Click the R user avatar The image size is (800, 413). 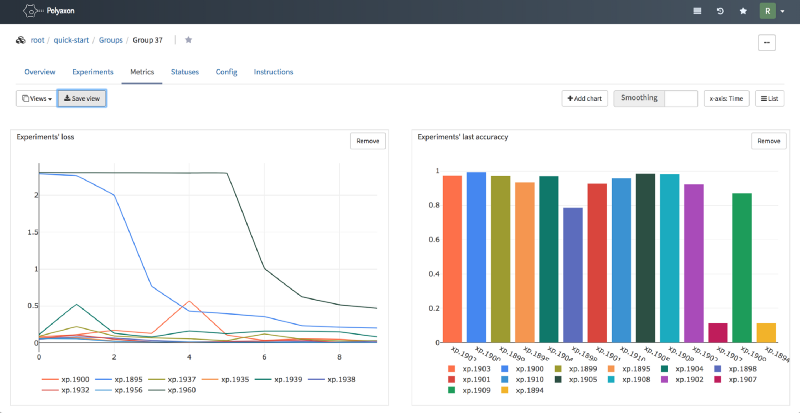(x=767, y=11)
